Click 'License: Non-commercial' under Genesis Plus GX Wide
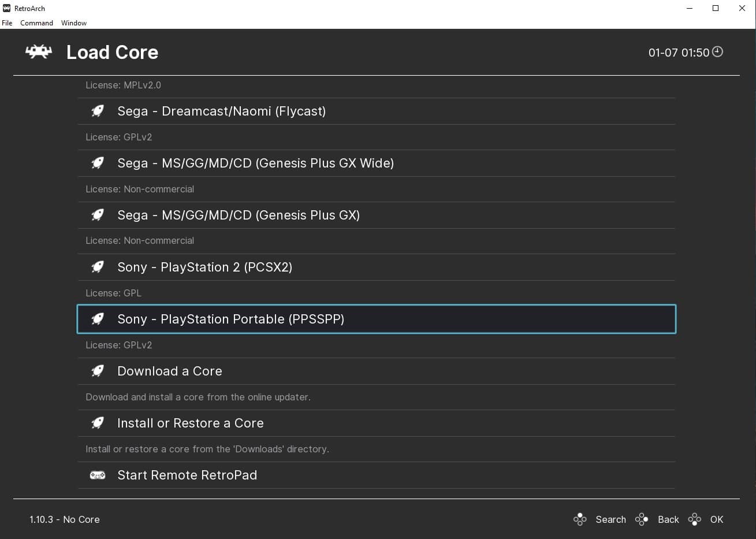Screen dimensions: 756x539 (x=140, y=189)
